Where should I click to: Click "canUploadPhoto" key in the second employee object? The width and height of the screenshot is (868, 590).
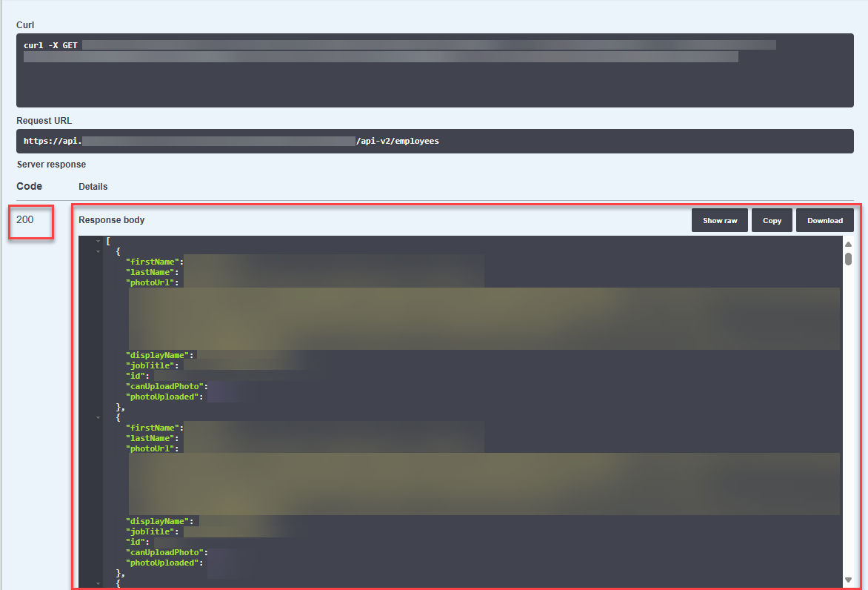point(164,553)
